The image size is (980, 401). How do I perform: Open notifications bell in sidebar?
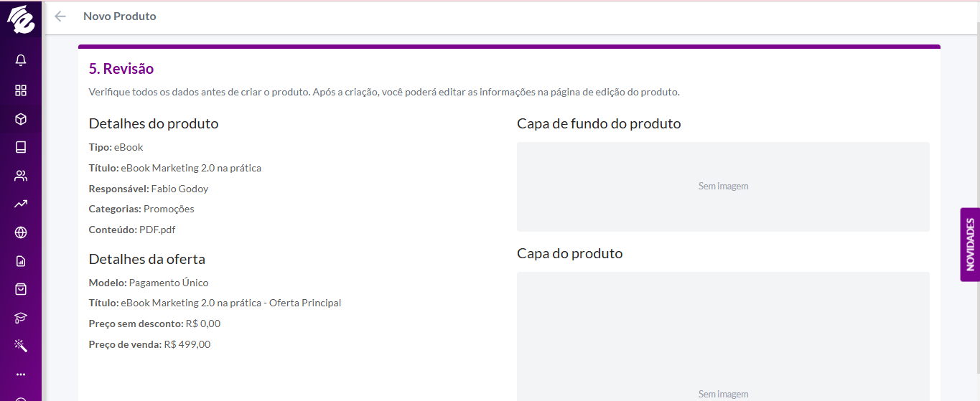click(21, 60)
